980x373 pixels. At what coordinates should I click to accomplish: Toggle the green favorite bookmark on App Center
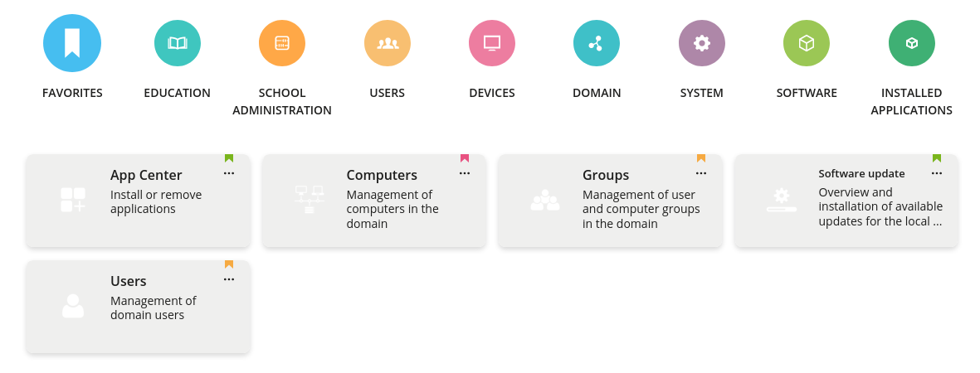pos(229,158)
